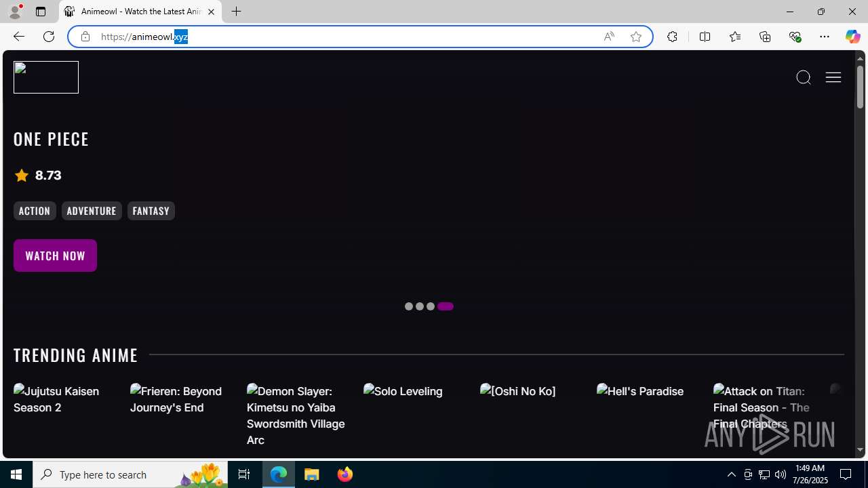Viewport: 868px width, 488px height.
Task: Close the Animeowl tab
Action: point(211,12)
